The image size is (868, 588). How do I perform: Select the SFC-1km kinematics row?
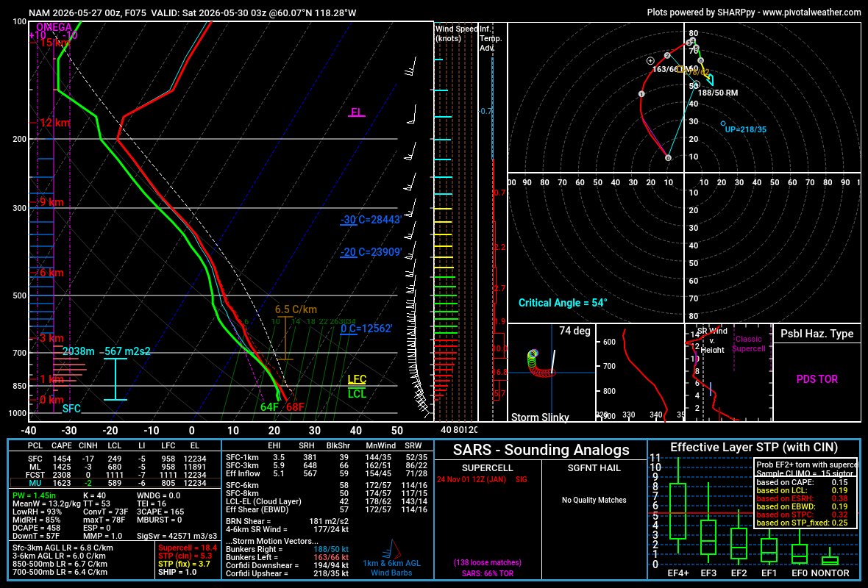tap(327, 457)
